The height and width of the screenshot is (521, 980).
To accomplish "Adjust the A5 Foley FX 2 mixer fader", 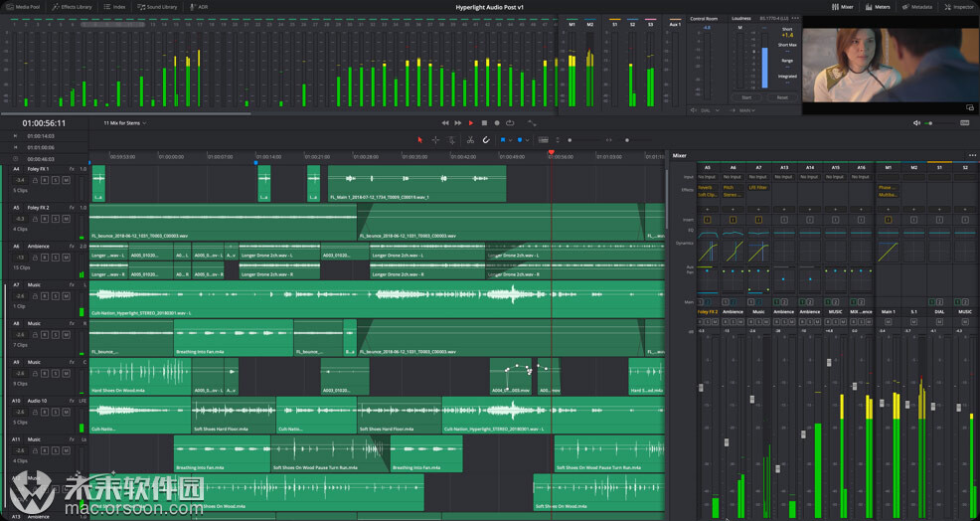I will (x=701, y=388).
